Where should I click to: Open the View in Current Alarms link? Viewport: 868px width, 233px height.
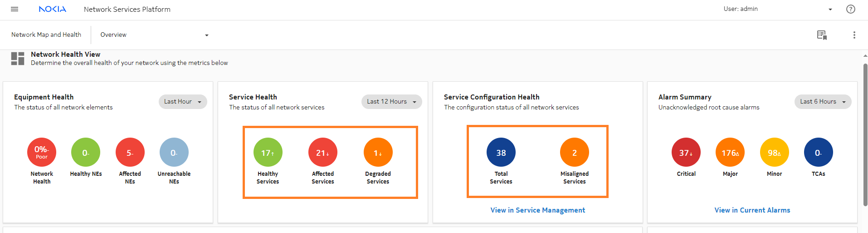[752, 210]
